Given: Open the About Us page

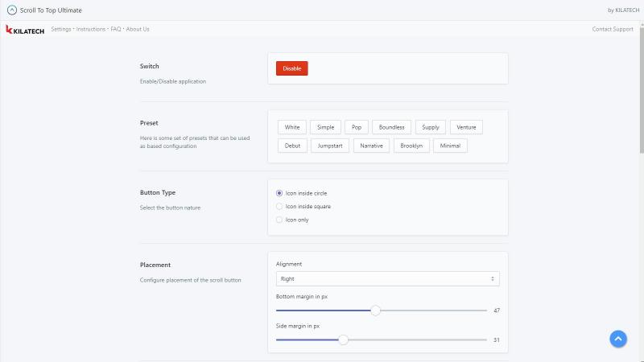Looking at the screenshot, I should click(x=138, y=29).
